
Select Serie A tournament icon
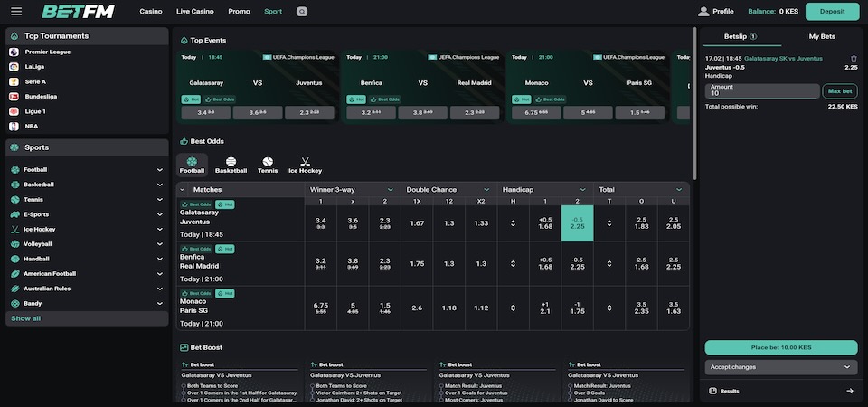pyautogui.click(x=14, y=82)
